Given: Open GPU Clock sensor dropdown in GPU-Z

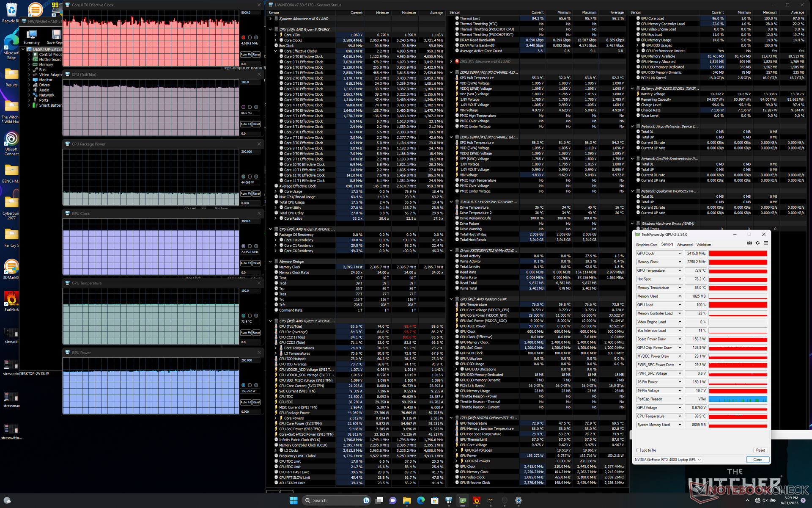Looking at the screenshot, I should (x=680, y=254).
